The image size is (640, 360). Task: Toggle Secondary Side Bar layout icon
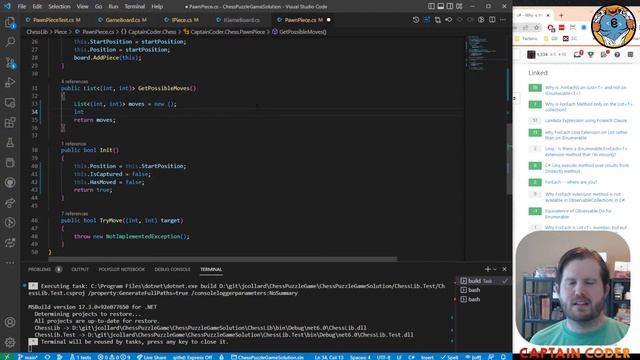450,6
